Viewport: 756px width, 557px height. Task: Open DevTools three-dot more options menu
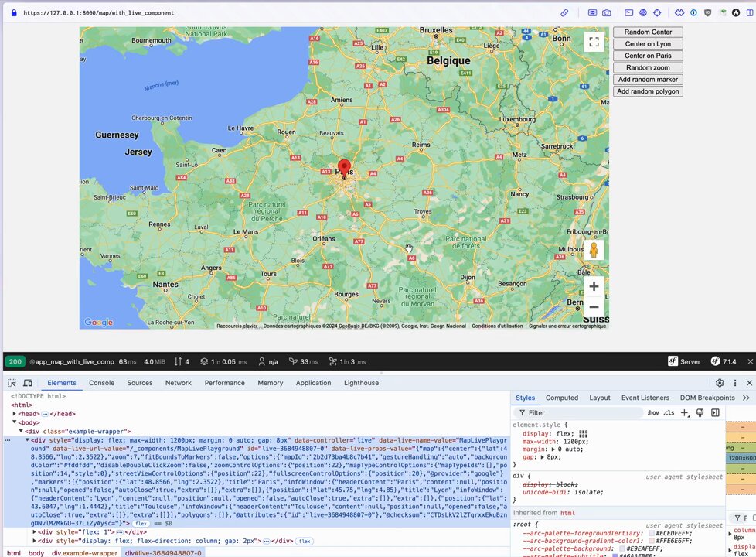pos(735,383)
